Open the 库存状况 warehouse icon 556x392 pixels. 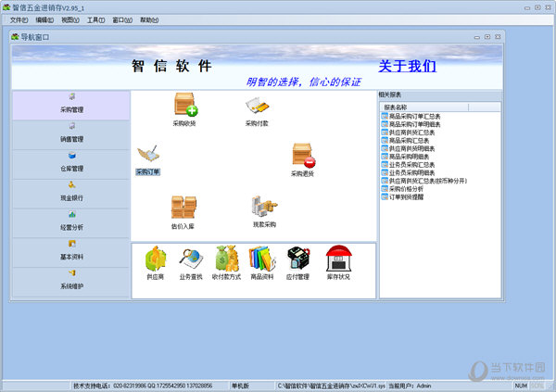click(x=338, y=259)
